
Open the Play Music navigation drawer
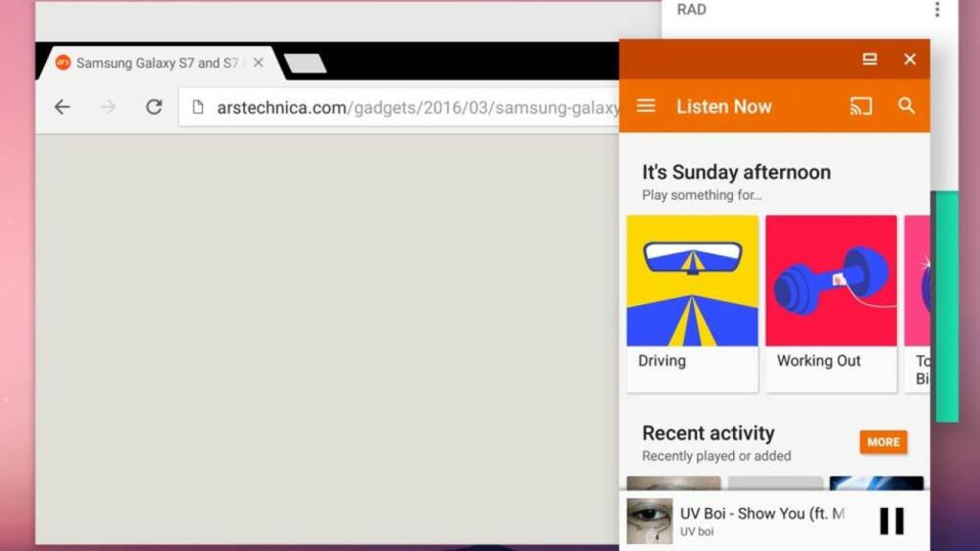[x=646, y=106]
